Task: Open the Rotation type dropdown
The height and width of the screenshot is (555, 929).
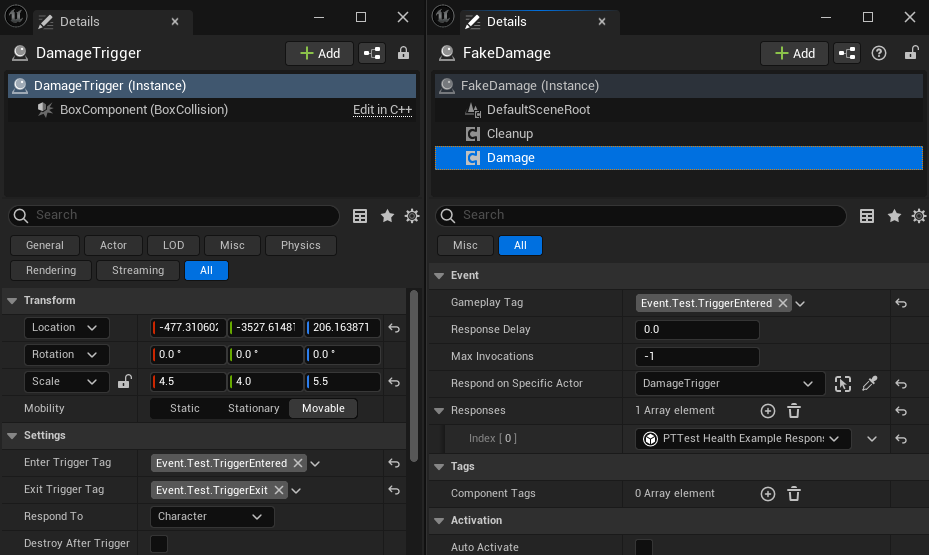Action: point(66,355)
